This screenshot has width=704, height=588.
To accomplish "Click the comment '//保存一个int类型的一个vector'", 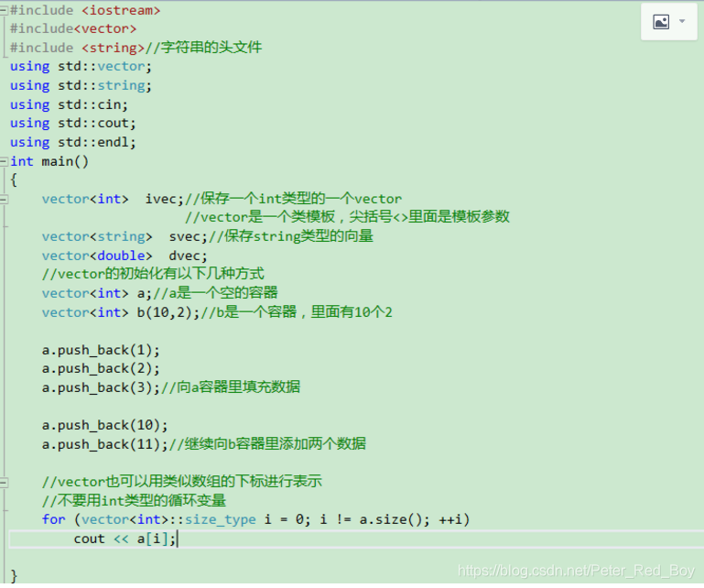I will (293, 199).
